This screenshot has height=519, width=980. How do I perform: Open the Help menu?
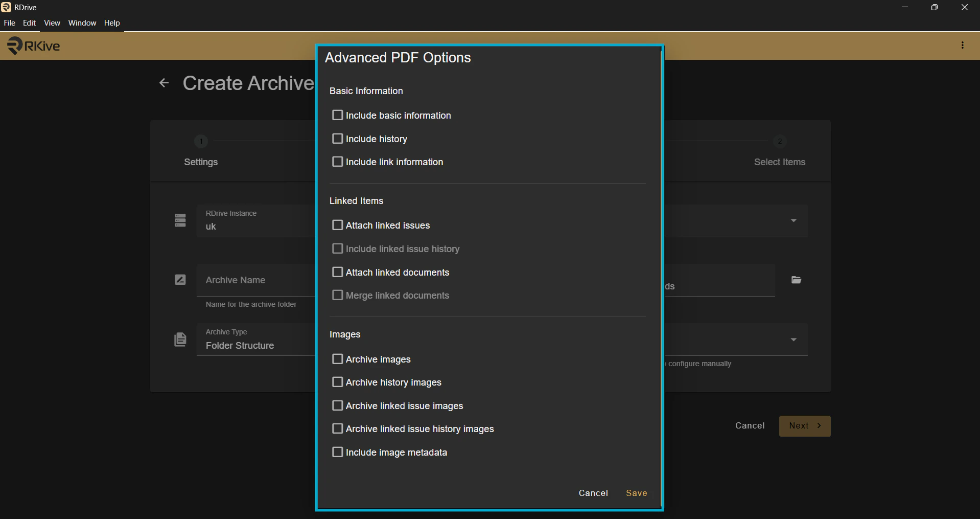tap(112, 23)
